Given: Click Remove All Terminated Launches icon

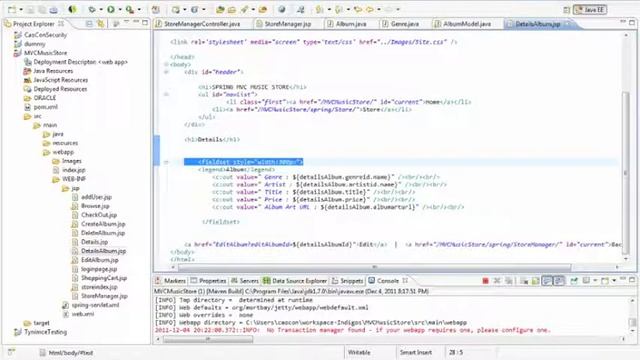Looking at the screenshot, I should [509, 281].
